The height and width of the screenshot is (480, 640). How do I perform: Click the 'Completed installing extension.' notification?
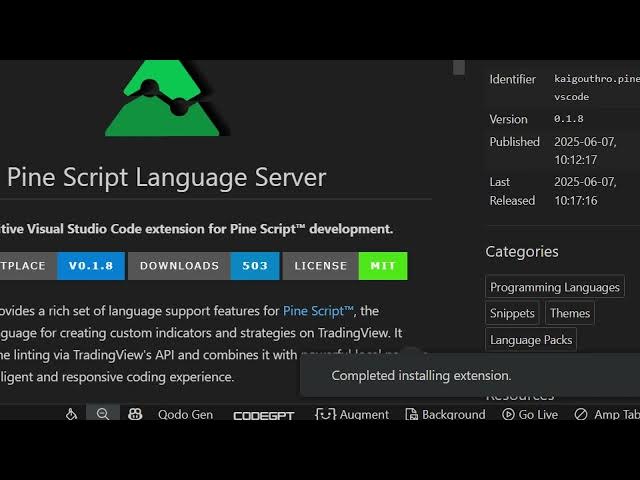click(470, 376)
